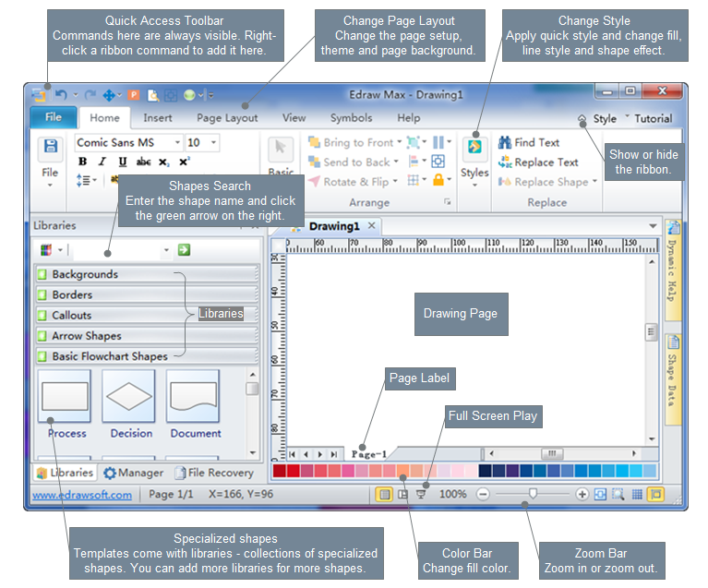The image size is (708, 588).
Task: Apply Underline formatting
Action: click(x=123, y=162)
